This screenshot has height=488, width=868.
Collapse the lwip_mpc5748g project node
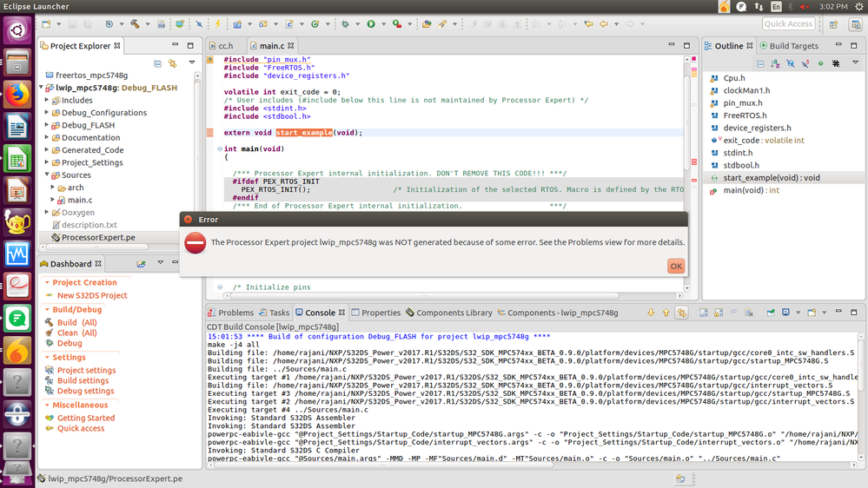tap(41, 88)
